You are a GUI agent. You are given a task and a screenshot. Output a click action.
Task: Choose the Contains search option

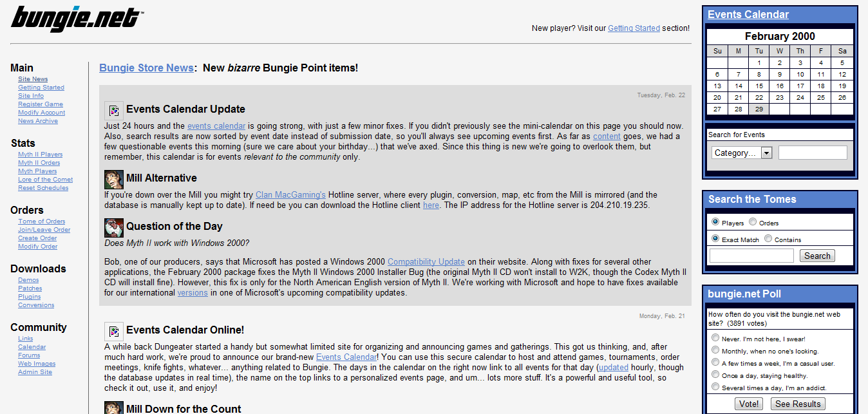click(x=768, y=239)
